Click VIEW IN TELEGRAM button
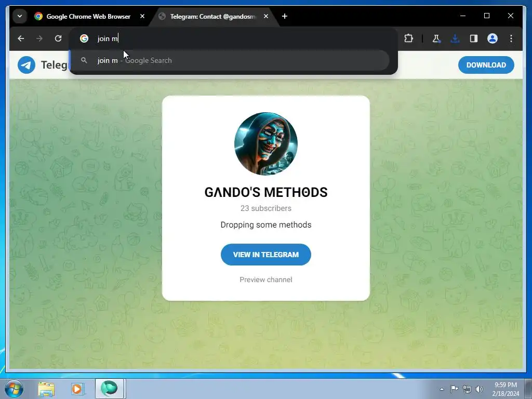 [265, 255]
